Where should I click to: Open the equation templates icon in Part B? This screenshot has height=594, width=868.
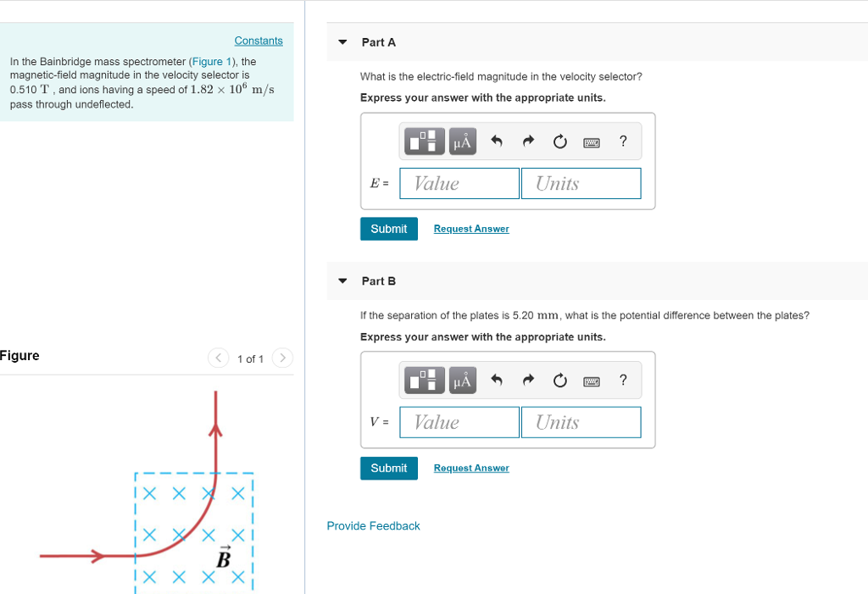coord(423,380)
